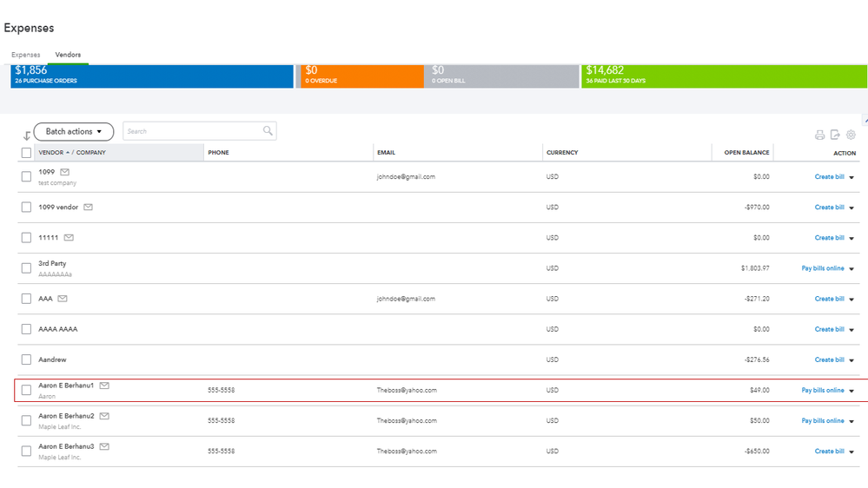Image resolution: width=868 pixels, height=488 pixels.
Task: Click the export list icon
Action: [835, 135]
